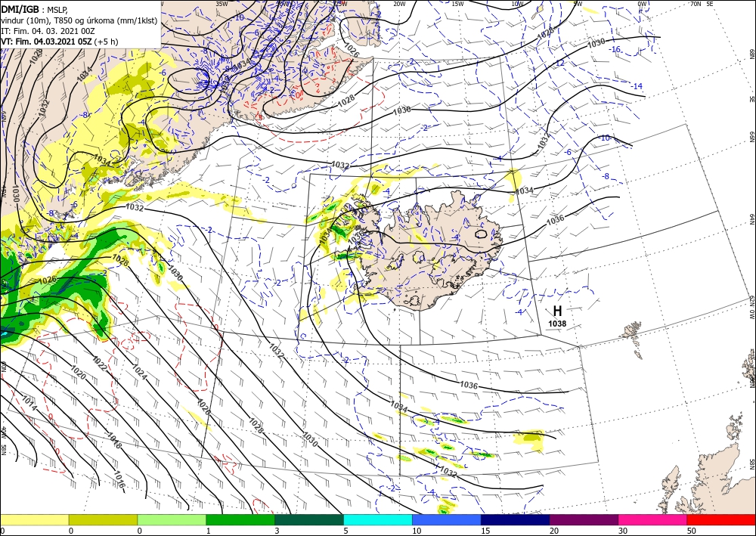Click the -14 temperature contour label
The height and width of the screenshot is (536, 756).
(637, 86)
